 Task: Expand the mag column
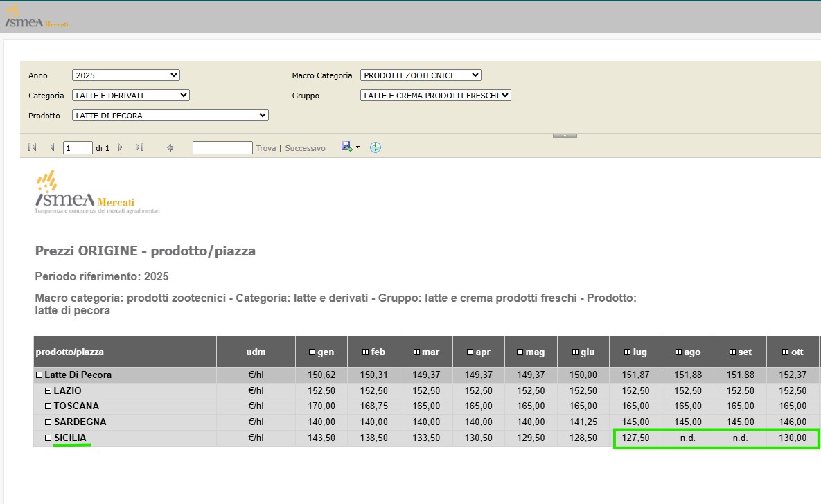point(520,352)
